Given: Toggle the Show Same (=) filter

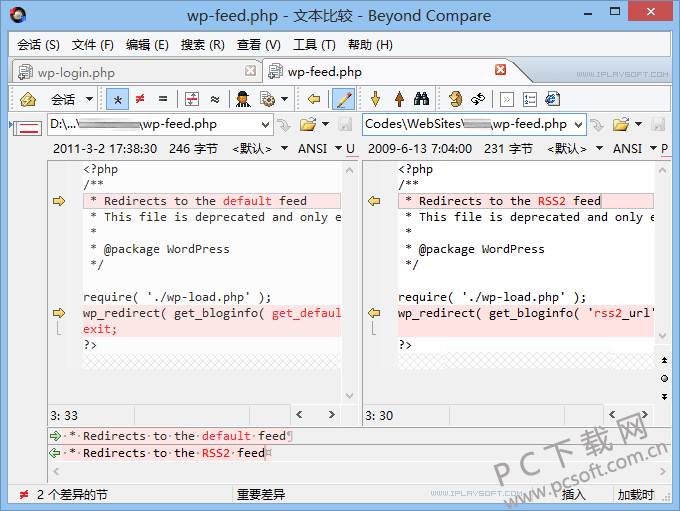Looking at the screenshot, I should tap(163, 99).
